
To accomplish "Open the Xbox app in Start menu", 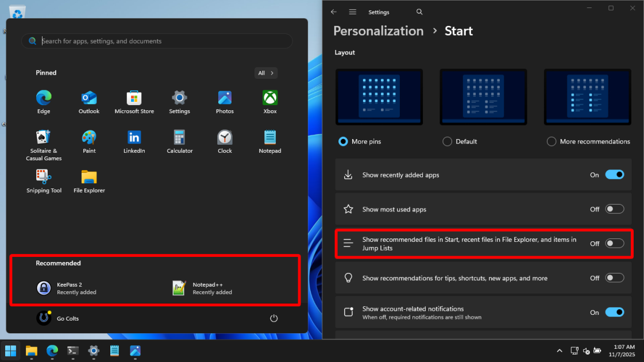I will tap(270, 102).
